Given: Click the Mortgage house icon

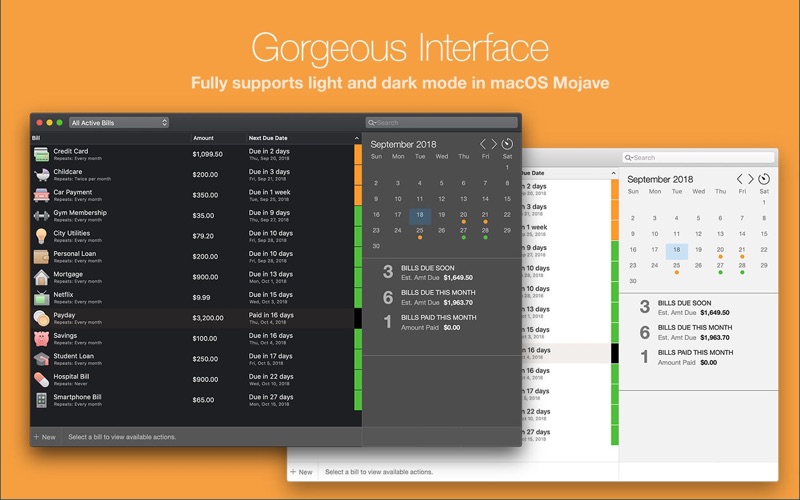Looking at the screenshot, I should point(41,277).
